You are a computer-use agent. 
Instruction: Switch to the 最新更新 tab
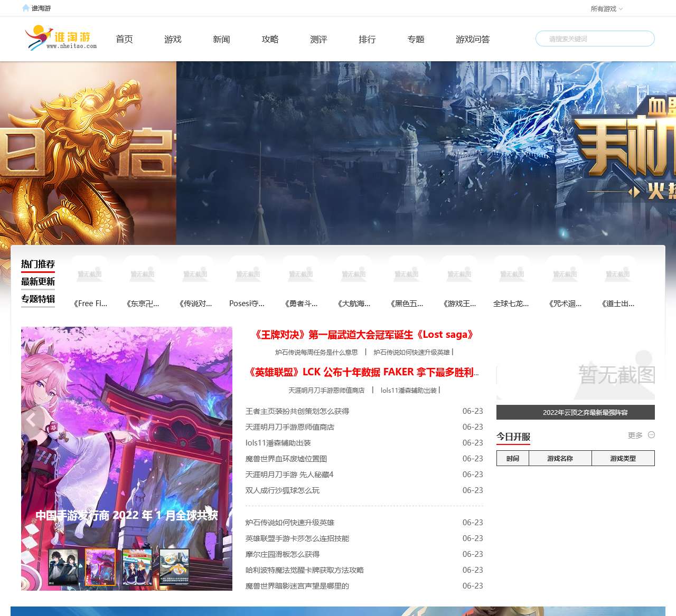point(38,281)
